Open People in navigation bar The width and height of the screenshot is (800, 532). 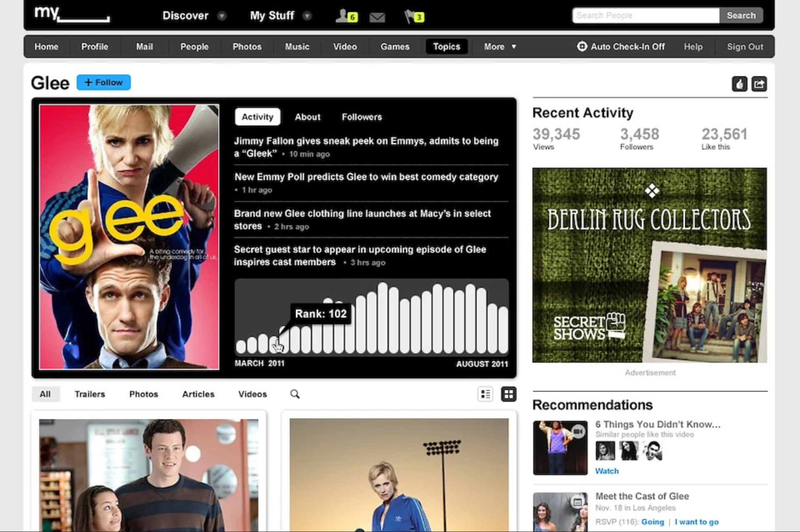point(194,47)
